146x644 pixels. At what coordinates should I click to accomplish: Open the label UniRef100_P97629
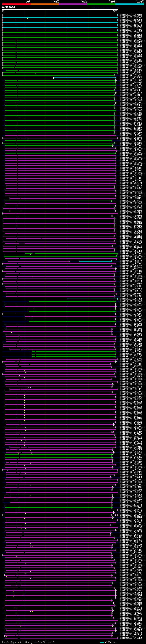point(131,613)
